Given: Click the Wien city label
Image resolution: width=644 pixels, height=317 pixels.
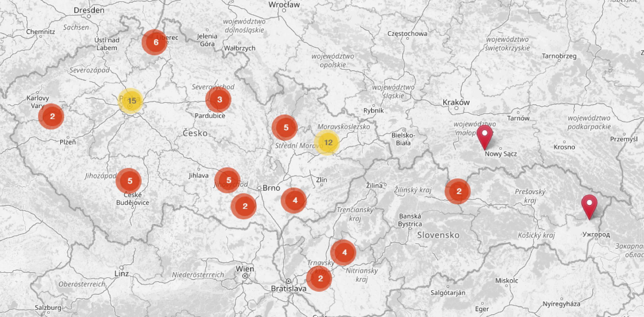Looking at the screenshot, I should pos(245,269).
